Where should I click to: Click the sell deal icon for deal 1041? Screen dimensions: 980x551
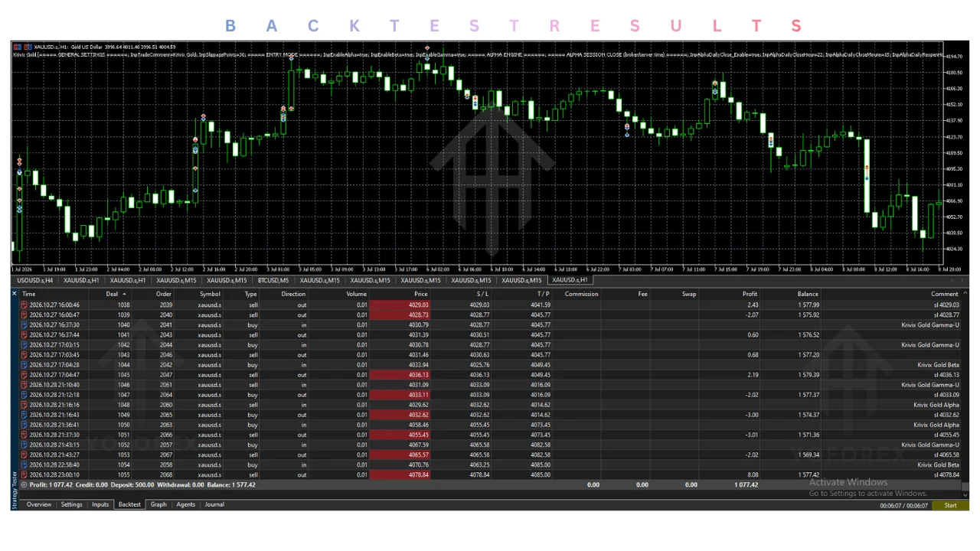point(24,334)
